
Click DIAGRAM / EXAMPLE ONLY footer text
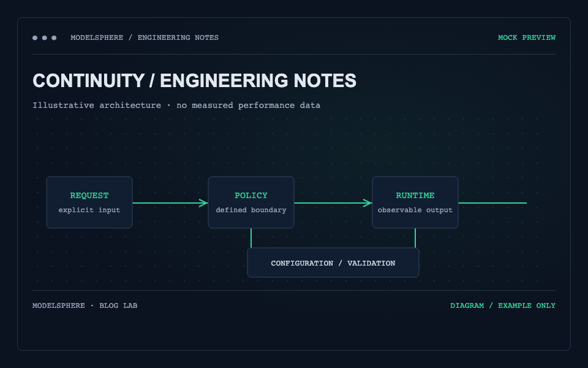(x=502, y=305)
